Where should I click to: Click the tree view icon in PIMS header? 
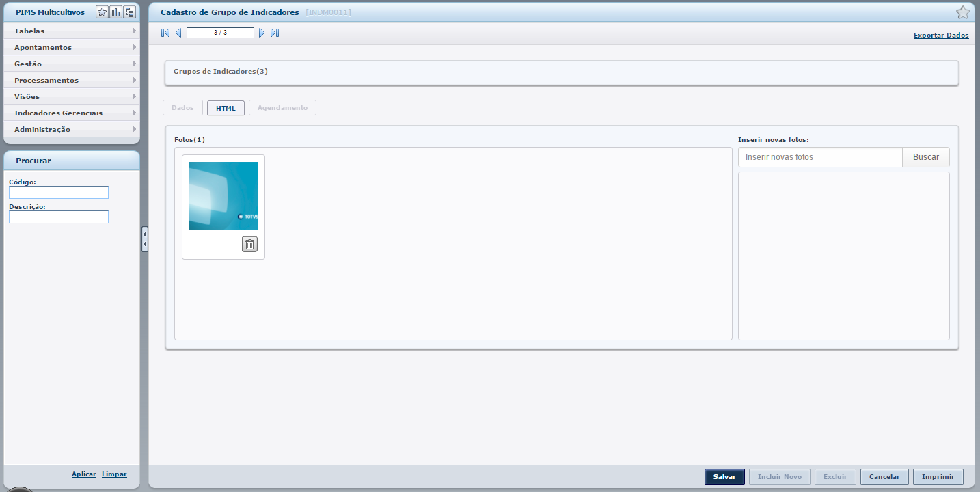coord(129,12)
